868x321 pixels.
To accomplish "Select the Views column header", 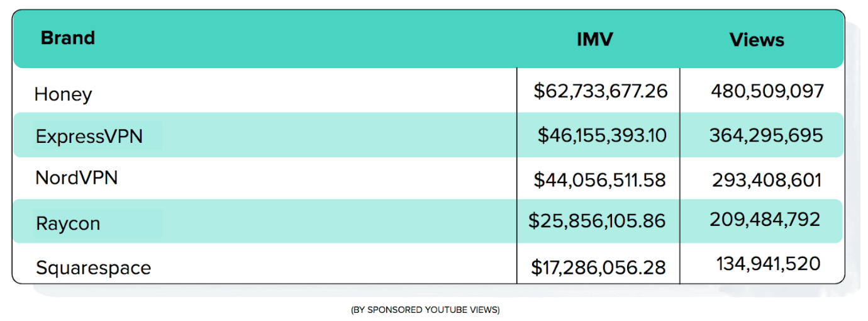I will click(757, 40).
